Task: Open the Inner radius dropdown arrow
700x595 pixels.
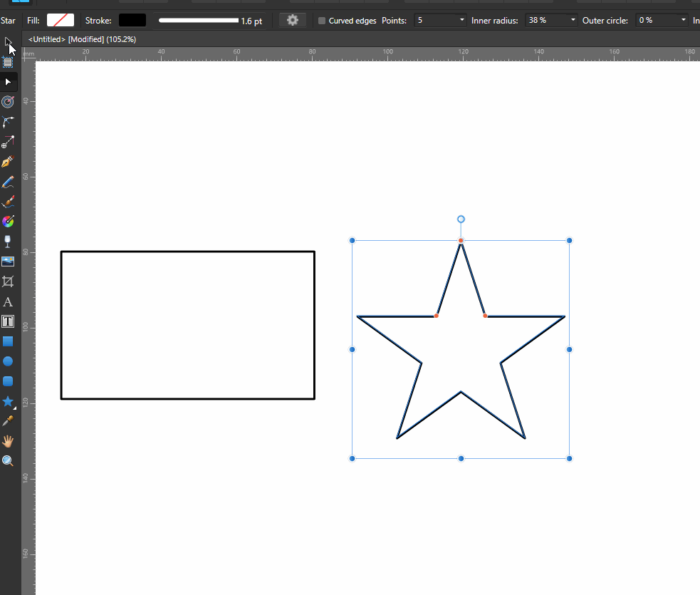Action: click(x=573, y=20)
